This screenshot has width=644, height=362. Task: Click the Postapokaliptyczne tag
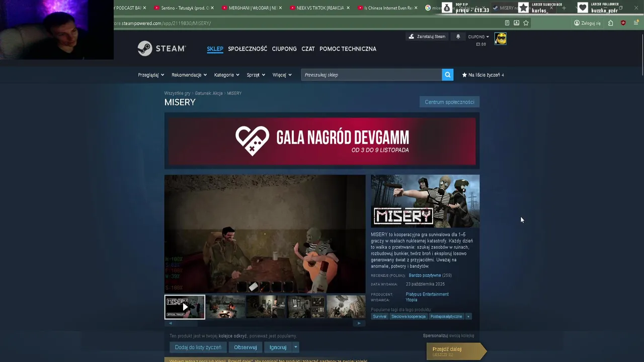pyautogui.click(x=446, y=316)
